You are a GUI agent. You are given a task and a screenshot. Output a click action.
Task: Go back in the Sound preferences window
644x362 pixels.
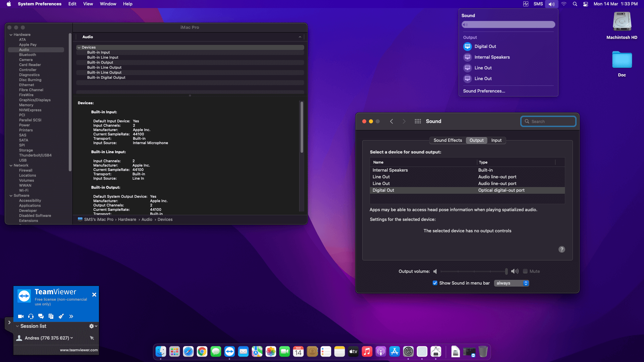391,121
